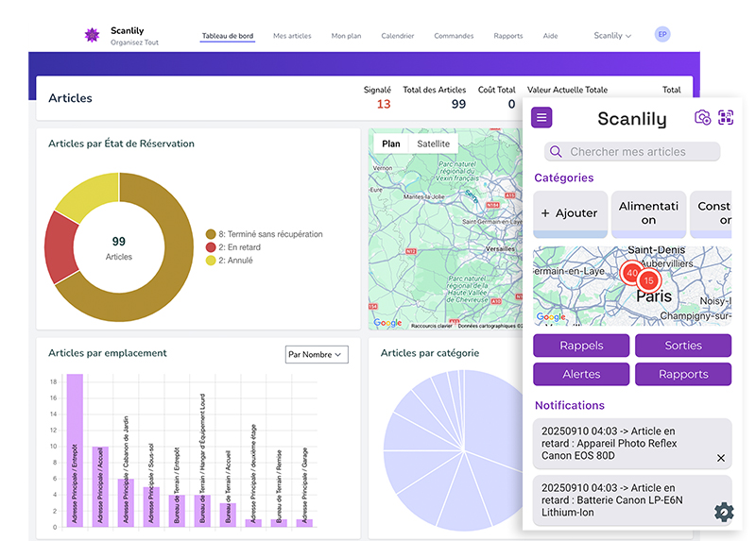Switch map to Plan view
The image size is (756, 541).
[391, 144]
